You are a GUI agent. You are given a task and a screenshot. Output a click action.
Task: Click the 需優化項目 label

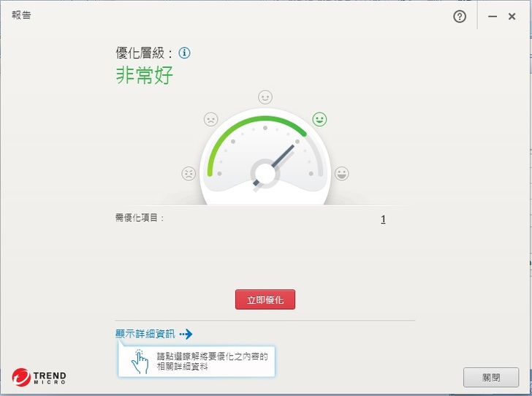pyautogui.click(x=140, y=218)
